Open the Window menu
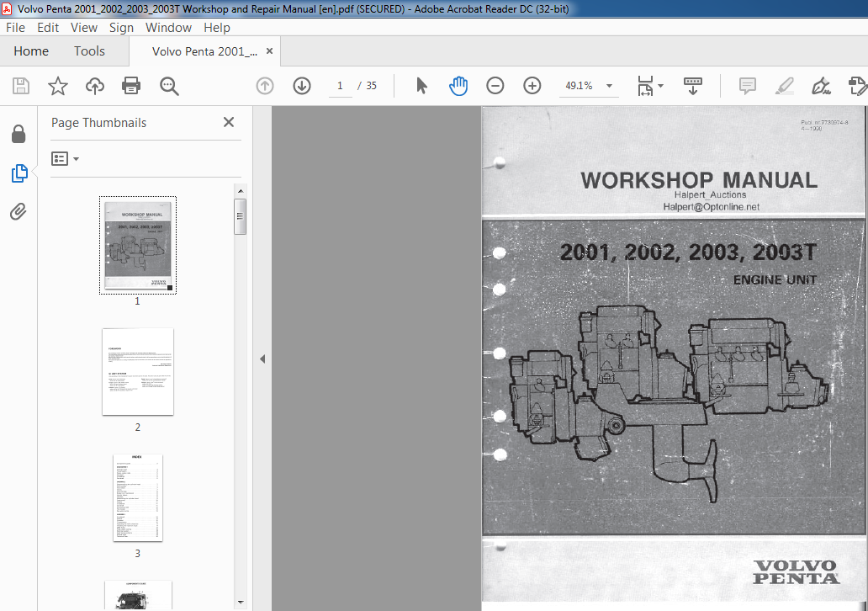Image resolution: width=868 pixels, height=611 pixels. pos(168,27)
